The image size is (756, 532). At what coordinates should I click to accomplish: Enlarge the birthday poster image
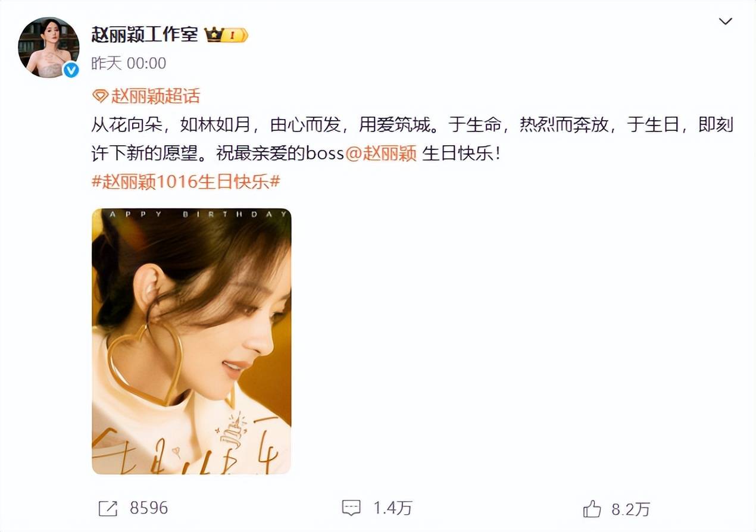(x=191, y=342)
